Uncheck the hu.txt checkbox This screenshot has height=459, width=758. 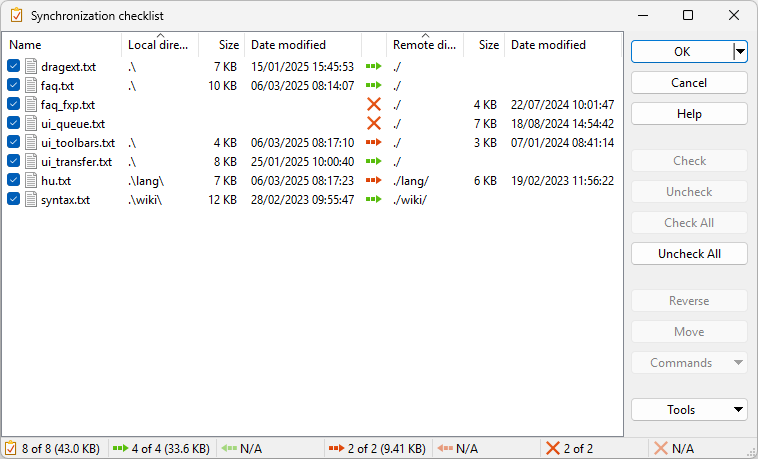coord(14,181)
